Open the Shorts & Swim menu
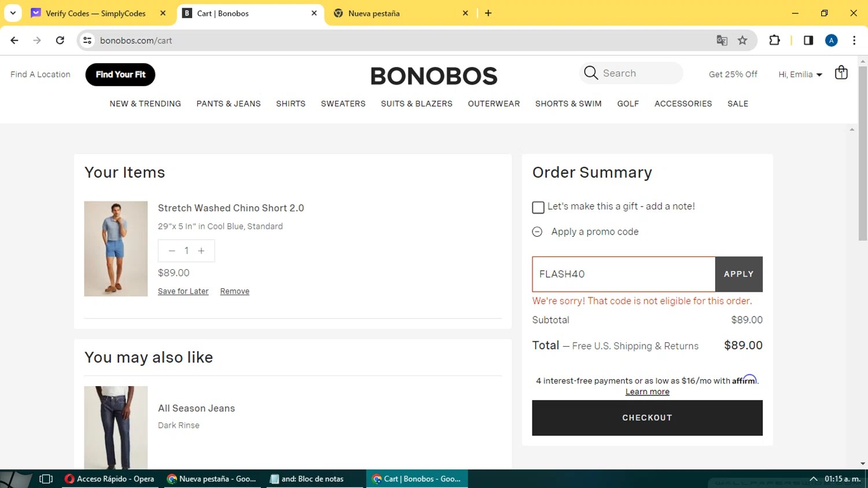The height and width of the screenshot is (488, 868). tap(568, 104)
